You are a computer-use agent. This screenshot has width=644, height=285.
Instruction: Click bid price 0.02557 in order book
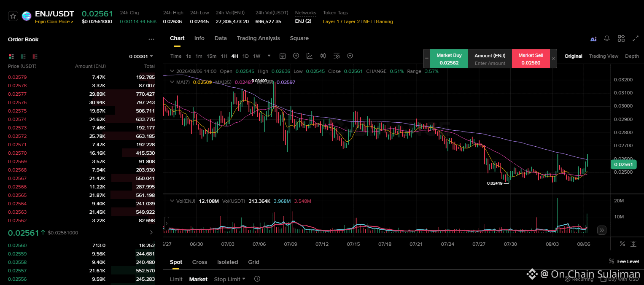click(17, 271)
